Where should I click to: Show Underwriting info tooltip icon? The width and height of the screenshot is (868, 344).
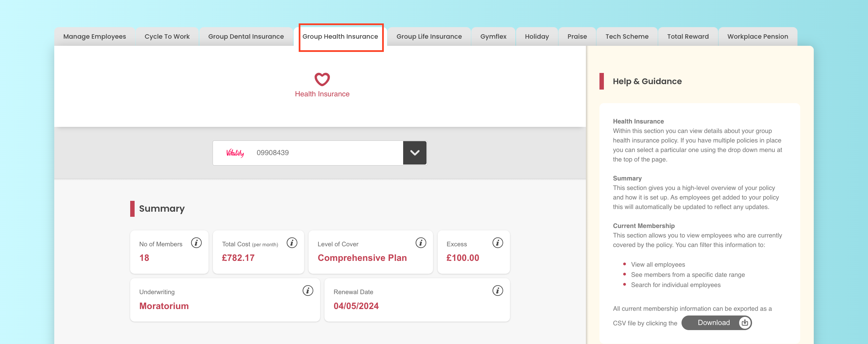pyautogui.click(x=308, y=291)
